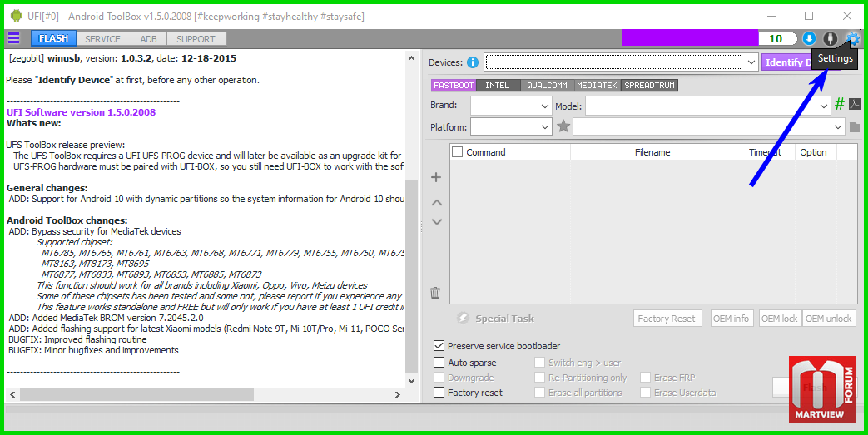This screenshot has height=435, width=868.
Task: Click the Devices combo input field
Action: pyautogui.click(x=614, y=62)
